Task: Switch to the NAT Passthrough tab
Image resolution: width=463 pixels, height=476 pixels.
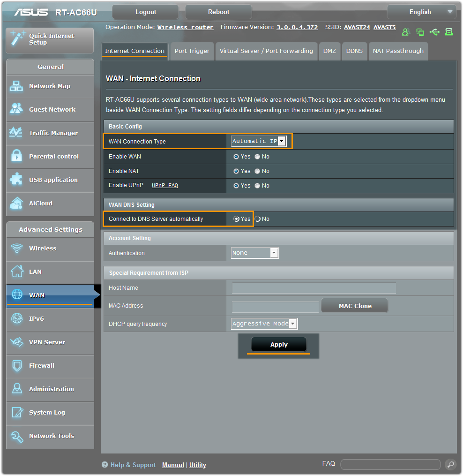Action: pyautogui.click(x=398, y=51)
